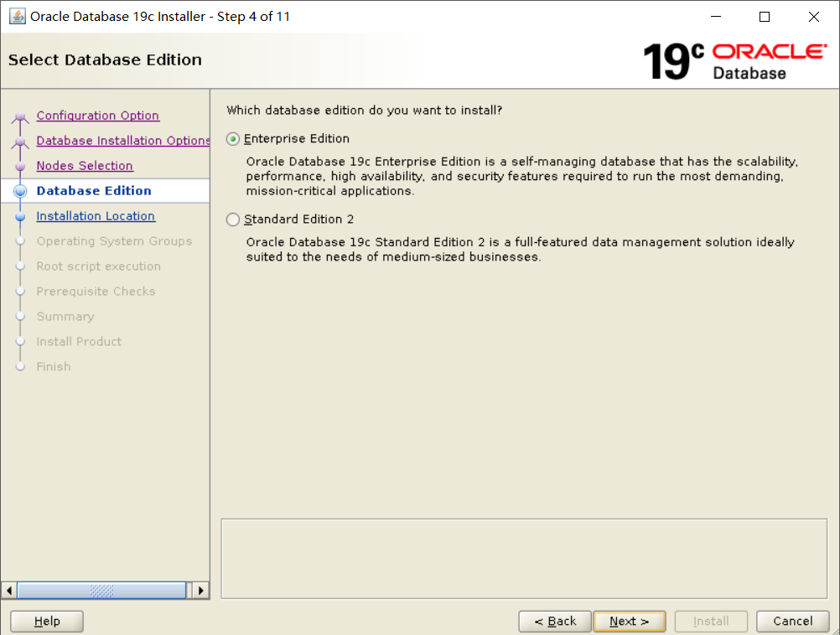Click the empty message area box

pos(524,559)
